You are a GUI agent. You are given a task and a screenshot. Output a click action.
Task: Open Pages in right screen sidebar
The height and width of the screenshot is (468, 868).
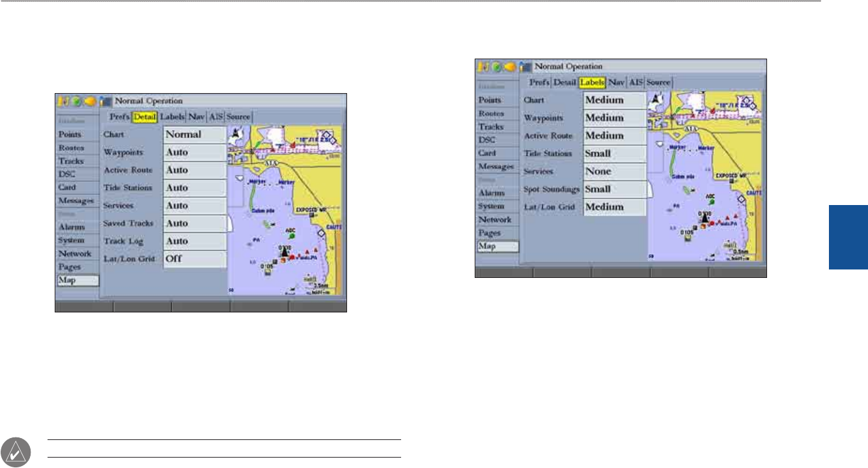coord(497,233)
